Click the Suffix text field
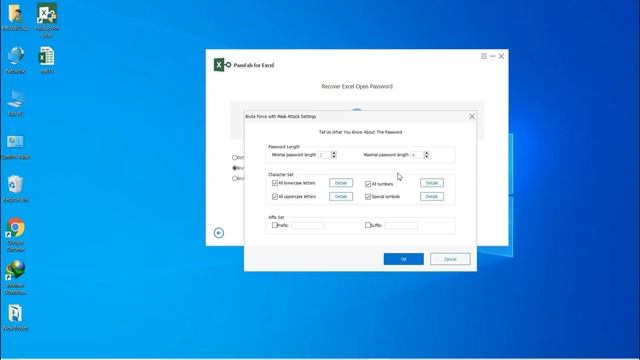The width and height of the screenshot is (640, 360). pyautogui.click(x=401, y=225)
